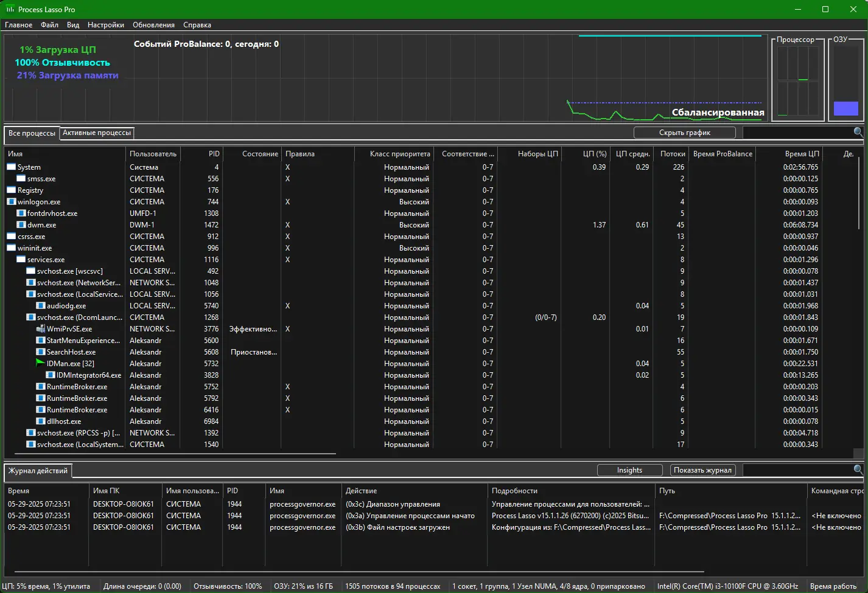Click the wininit.exe process icon
The width and height of the screenshot is (868, 593).
(x=12, y=248)
